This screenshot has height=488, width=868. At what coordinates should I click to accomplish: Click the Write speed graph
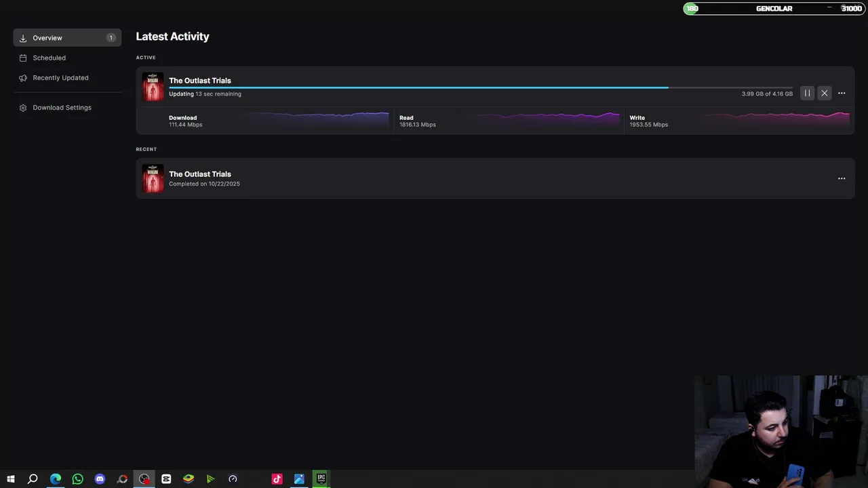tap(776, 120)
